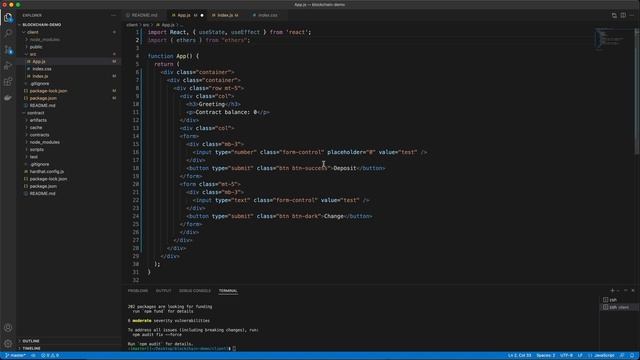Click code line 18 with Deposit button
This screenshot has height=360, width=640.
pos(286,168)
